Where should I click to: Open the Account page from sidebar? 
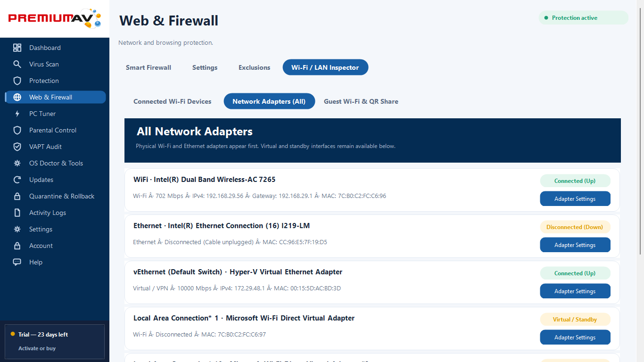click(55, 246)
